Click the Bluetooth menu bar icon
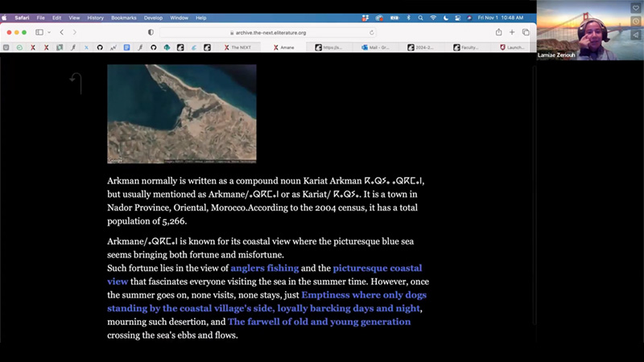644x362 pixels. pos(408,18)
